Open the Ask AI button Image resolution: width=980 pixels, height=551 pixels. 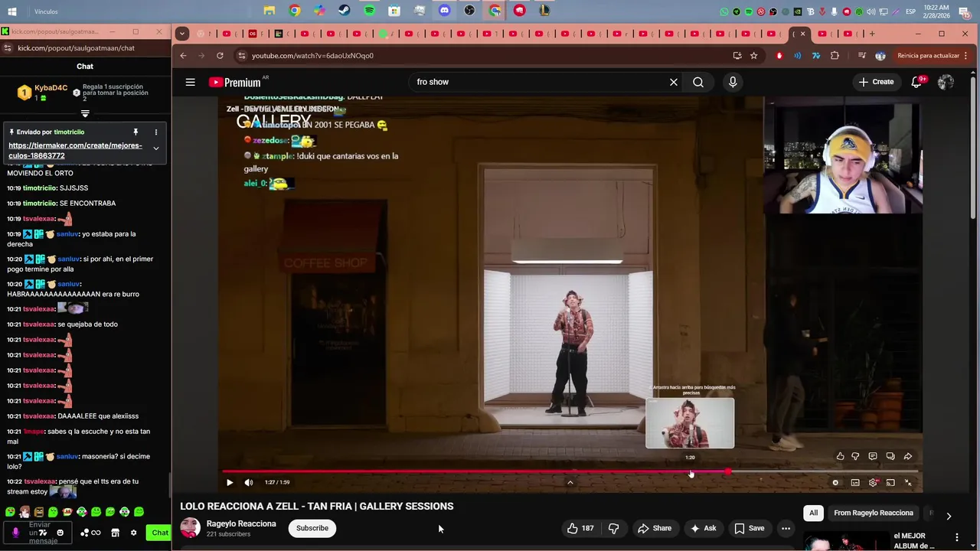click(x=703, y=528)
